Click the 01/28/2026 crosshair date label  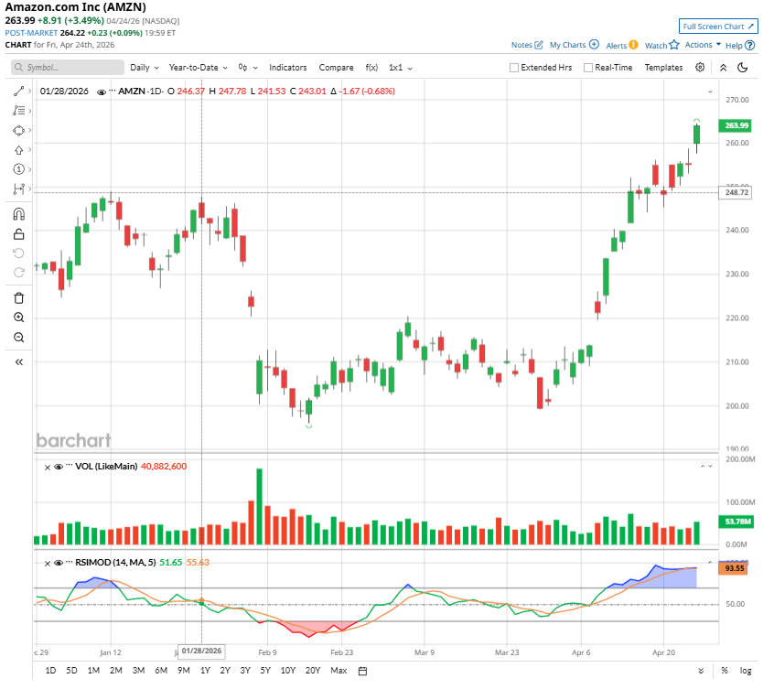[201, 652]
